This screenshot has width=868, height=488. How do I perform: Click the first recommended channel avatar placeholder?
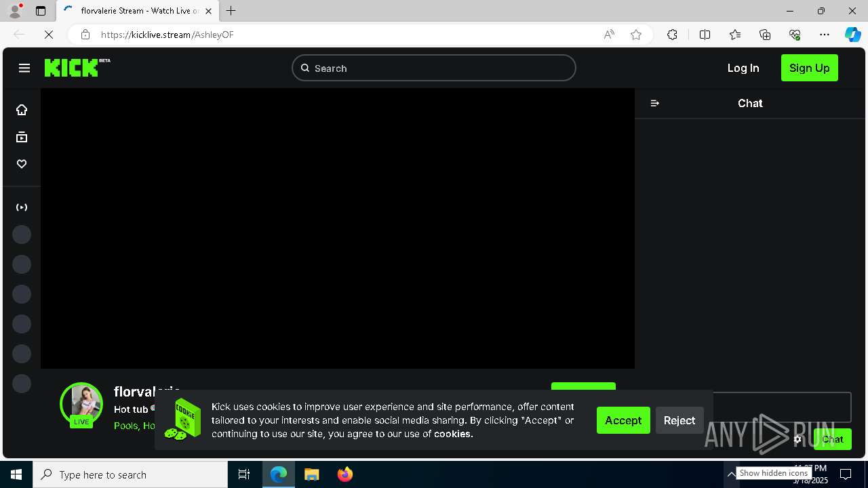coord(22,235)
